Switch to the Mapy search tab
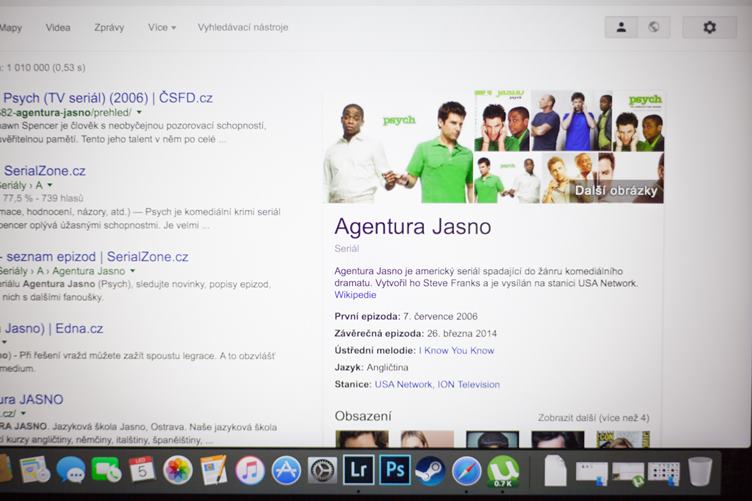752x501 pixels. click(11, 28)
